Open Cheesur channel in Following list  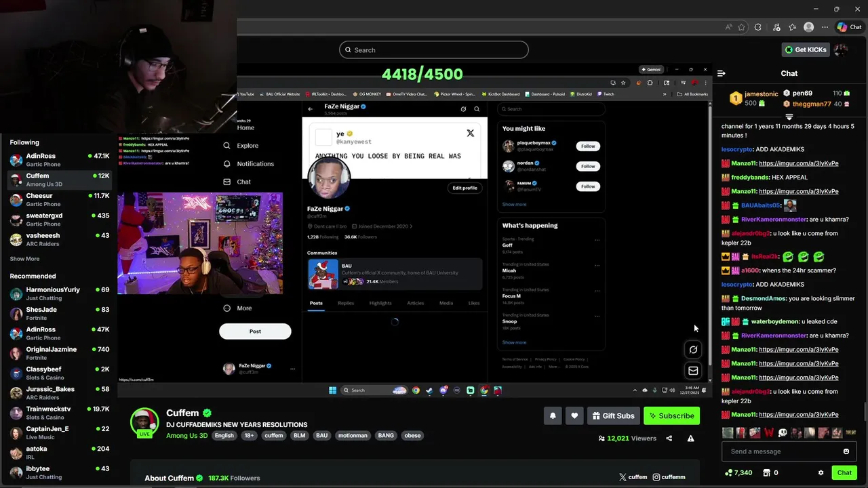click(59, 200)
